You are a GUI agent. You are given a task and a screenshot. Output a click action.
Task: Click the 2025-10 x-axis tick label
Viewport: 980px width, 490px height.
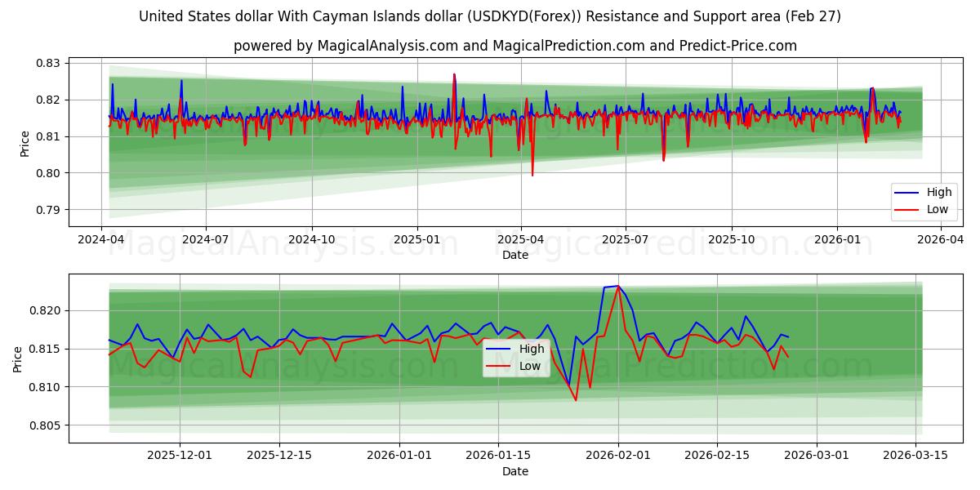pos(732,240)
